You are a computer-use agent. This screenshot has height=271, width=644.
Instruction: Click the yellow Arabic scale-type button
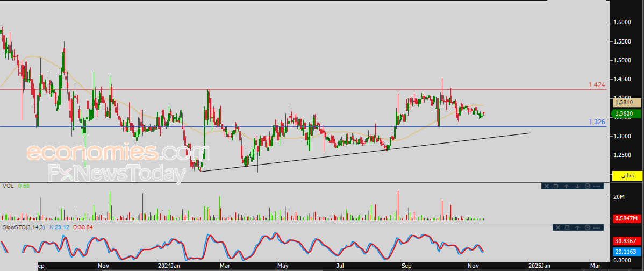coord(627,176)
